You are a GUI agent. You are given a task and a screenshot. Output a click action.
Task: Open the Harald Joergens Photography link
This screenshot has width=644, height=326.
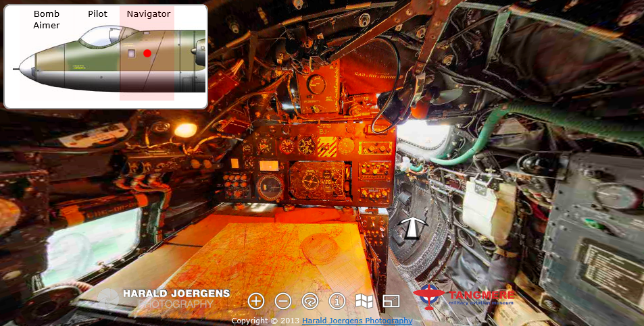[357, 321]
